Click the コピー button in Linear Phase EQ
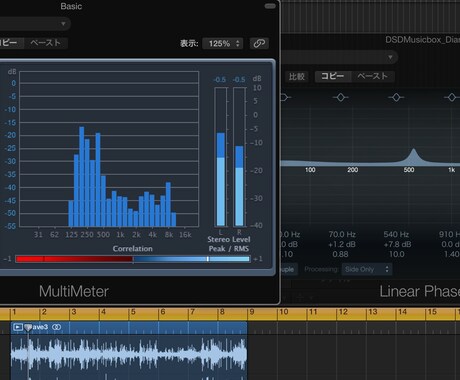 pyautogui.click(x=333, y=76)
